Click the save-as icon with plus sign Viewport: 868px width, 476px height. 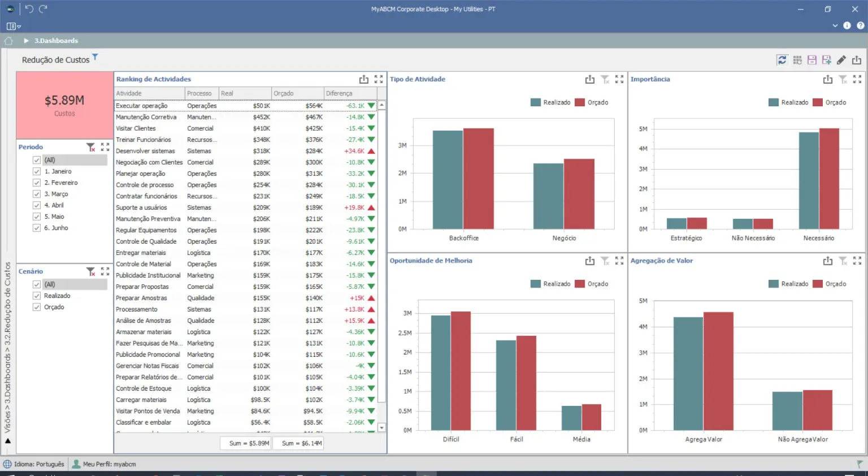827,60
